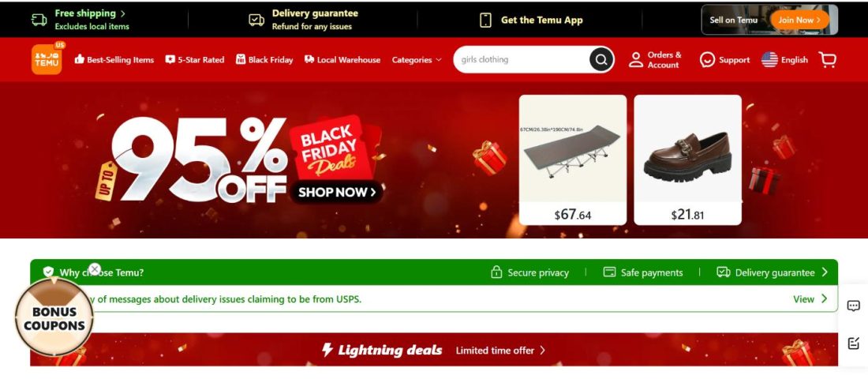Image resolution: width=868 pixels, height=379 pixels.
Task: Open the shopping cart icon
Action: 828,59
